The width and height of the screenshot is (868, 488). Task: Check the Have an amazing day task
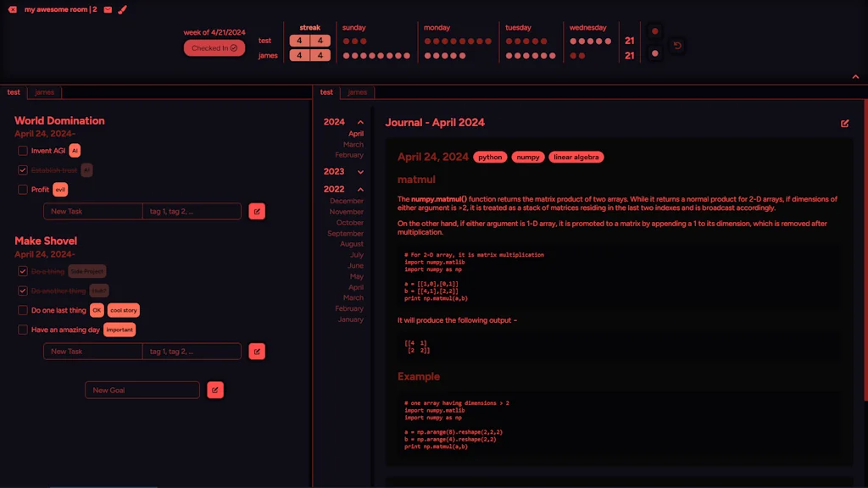tap(22, 330)
